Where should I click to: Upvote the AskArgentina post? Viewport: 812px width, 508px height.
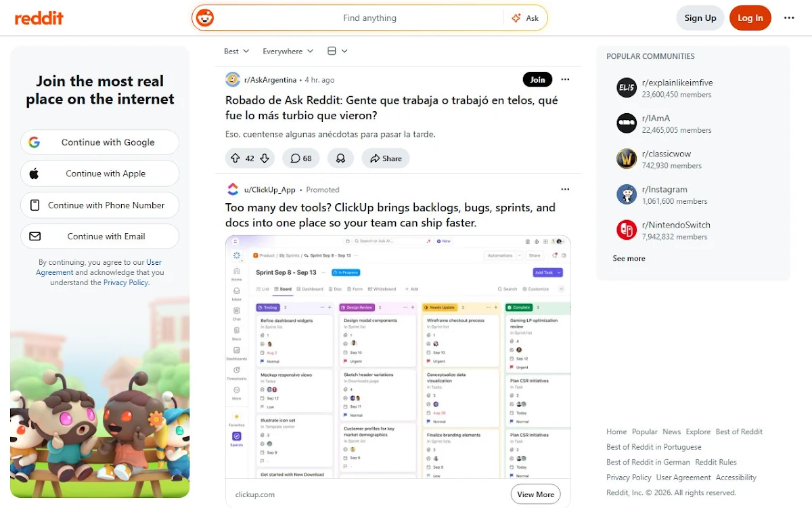[x=235, y=158]
